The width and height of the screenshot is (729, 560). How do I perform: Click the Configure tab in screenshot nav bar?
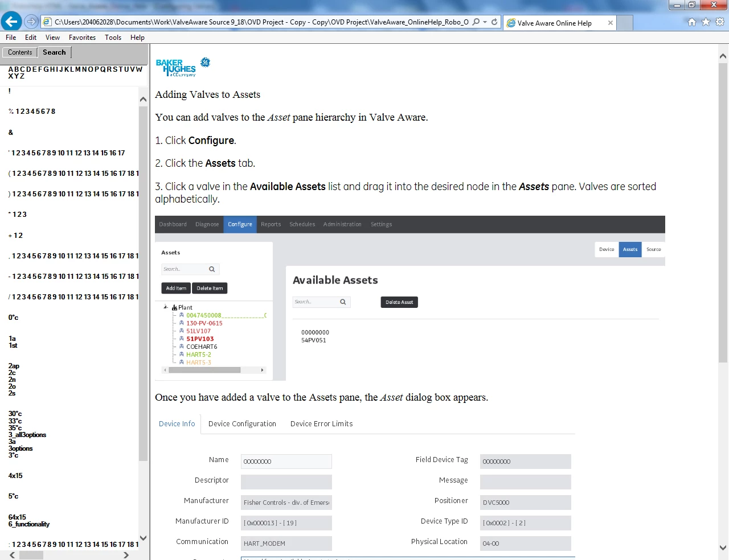click(240, 224)
